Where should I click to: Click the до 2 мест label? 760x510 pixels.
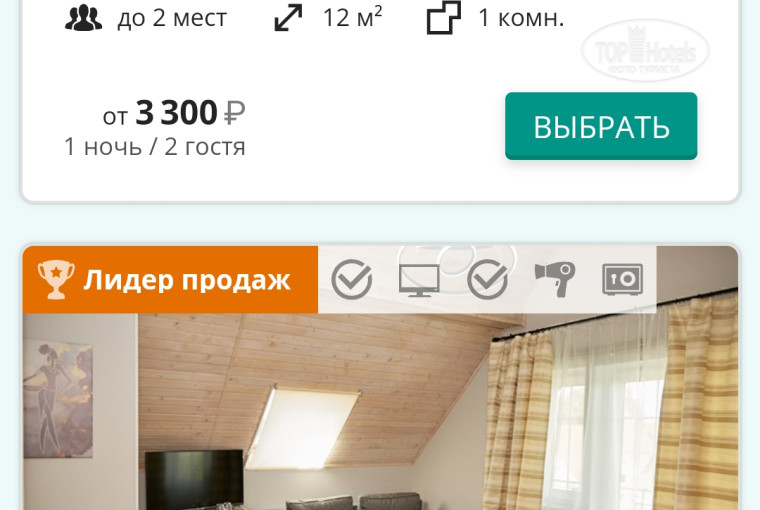[172, 18]
